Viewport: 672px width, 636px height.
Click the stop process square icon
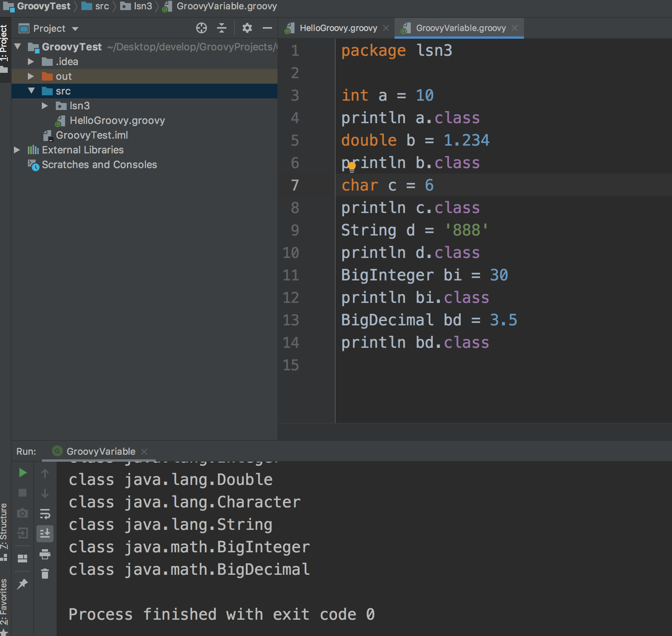(23, 493)
